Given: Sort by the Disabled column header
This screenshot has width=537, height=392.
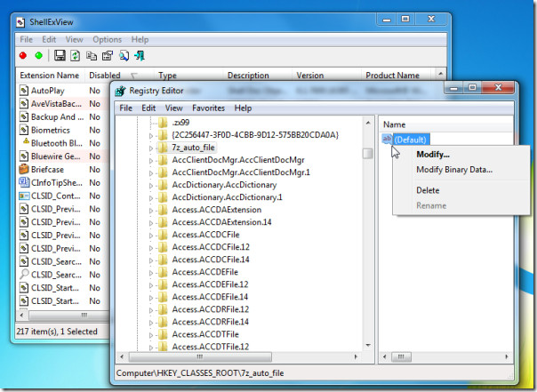Looking at the screenshot, I should pyautogui.click(x=119, y=75).
